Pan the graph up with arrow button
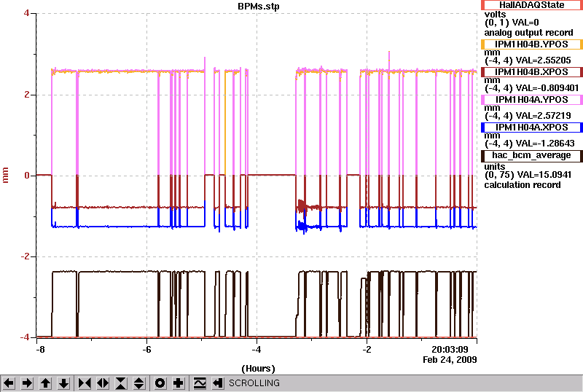The height and width of the screenshot is (392, 583). 46,383
